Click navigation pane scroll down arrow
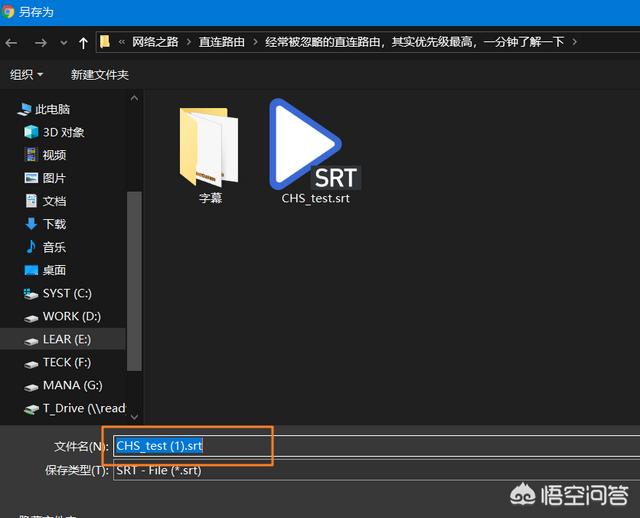640x518 pixels. tap(134, 417)
